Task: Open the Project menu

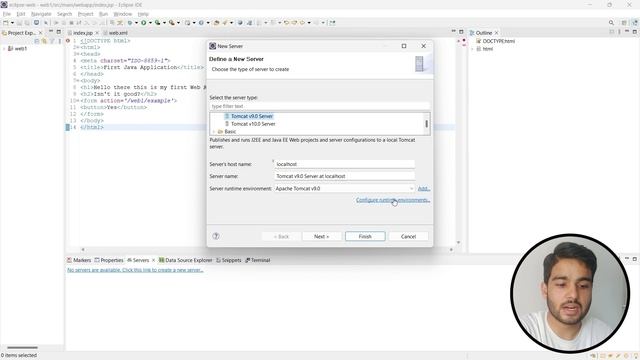Action: (86, 14)
